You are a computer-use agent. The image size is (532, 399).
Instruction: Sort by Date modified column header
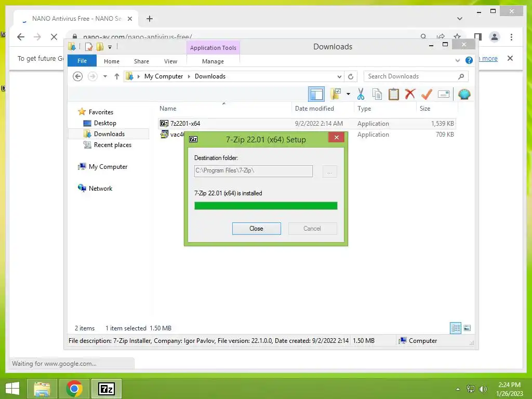(x=314, y=109)
